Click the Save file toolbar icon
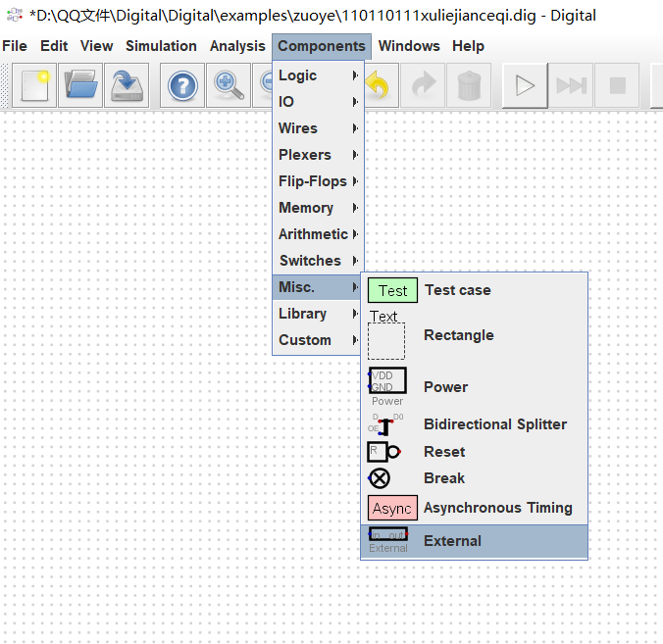Viewport: 663px width, 644px height. [127, 86]
